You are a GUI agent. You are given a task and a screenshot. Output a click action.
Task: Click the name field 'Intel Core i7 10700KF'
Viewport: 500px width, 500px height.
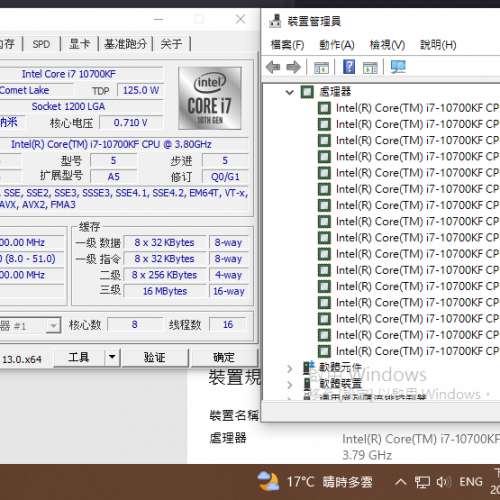click(81, 74)
